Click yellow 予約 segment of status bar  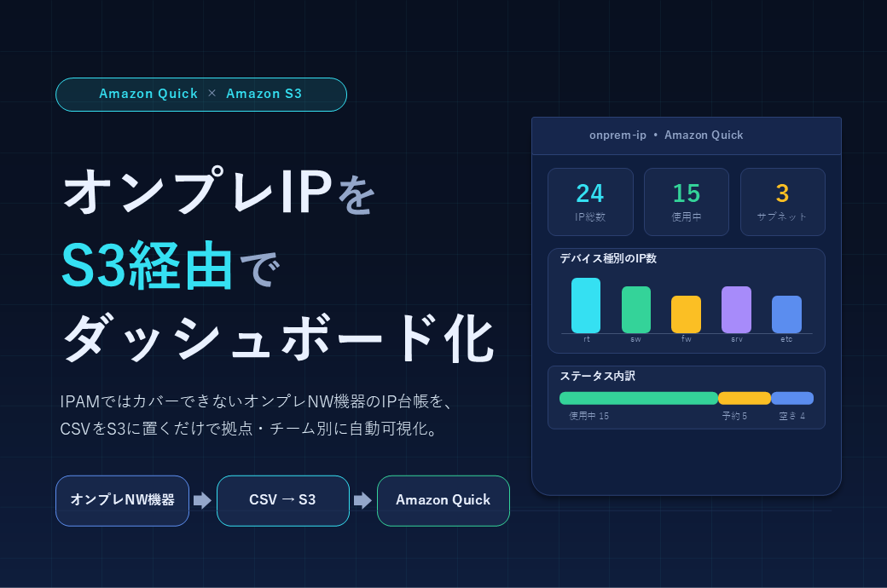[x=745, y=398]
